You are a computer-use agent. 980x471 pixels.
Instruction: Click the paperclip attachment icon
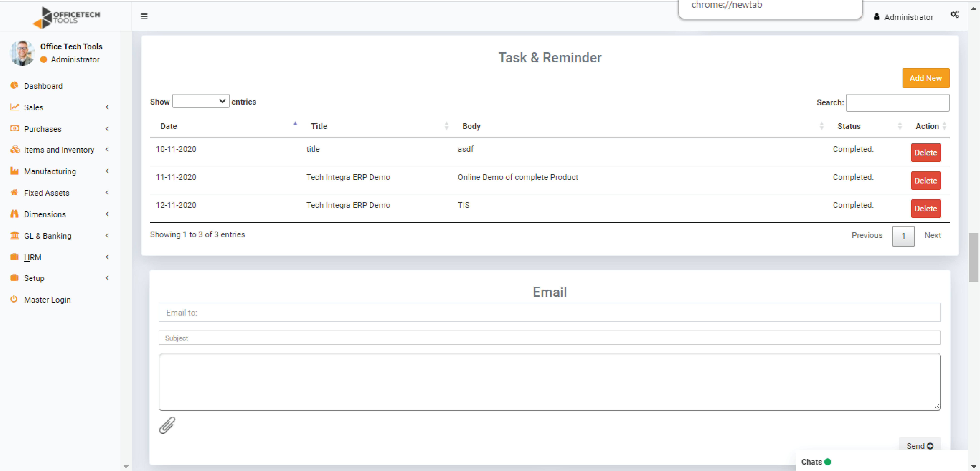coord(167,425)
